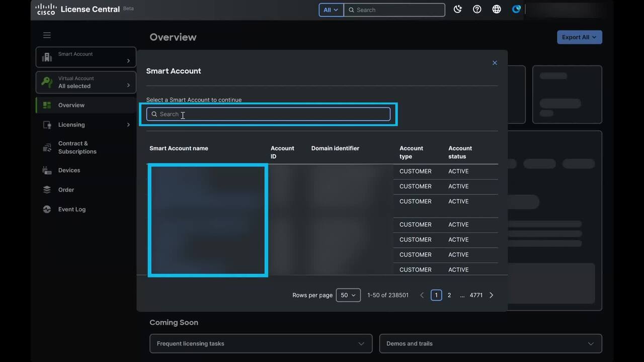Image resolution: width=644 pixels, height=362 pixels.
Task: Open Devices in the sidebar
Action: click(x=69, y=170)
